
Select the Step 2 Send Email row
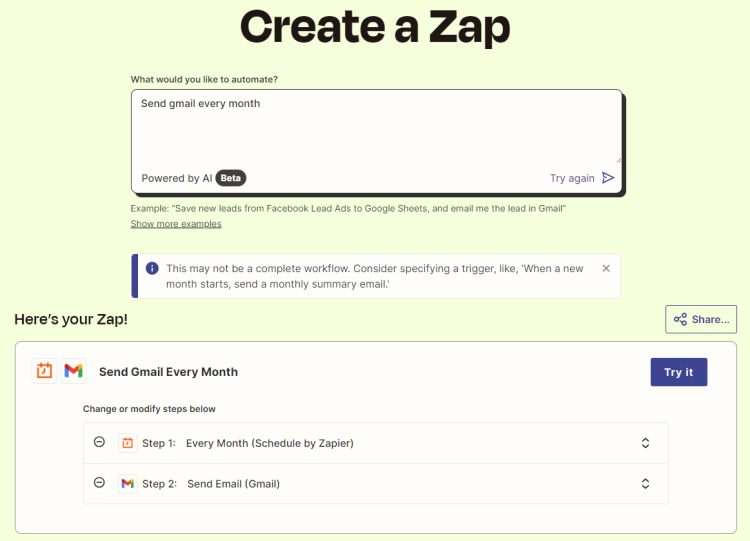pos(375,484)
